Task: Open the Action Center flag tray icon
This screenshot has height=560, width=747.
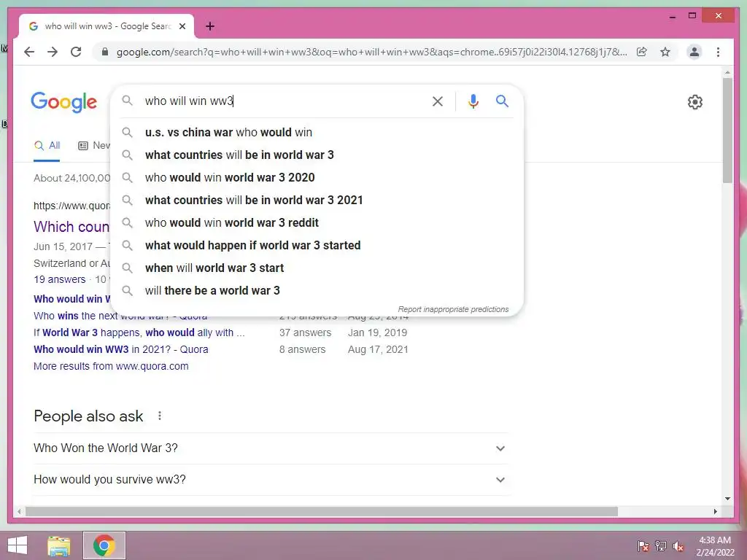Action: click(x=643, y=546)
